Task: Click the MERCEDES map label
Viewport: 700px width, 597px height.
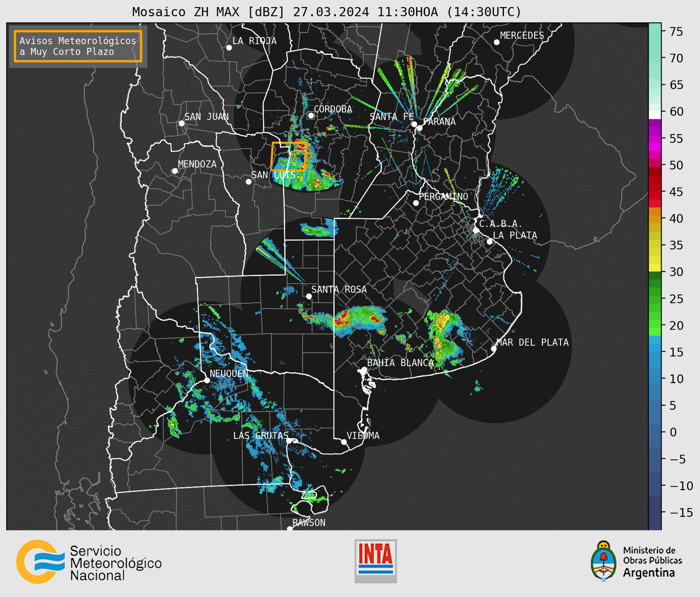Action: [522, 36]
